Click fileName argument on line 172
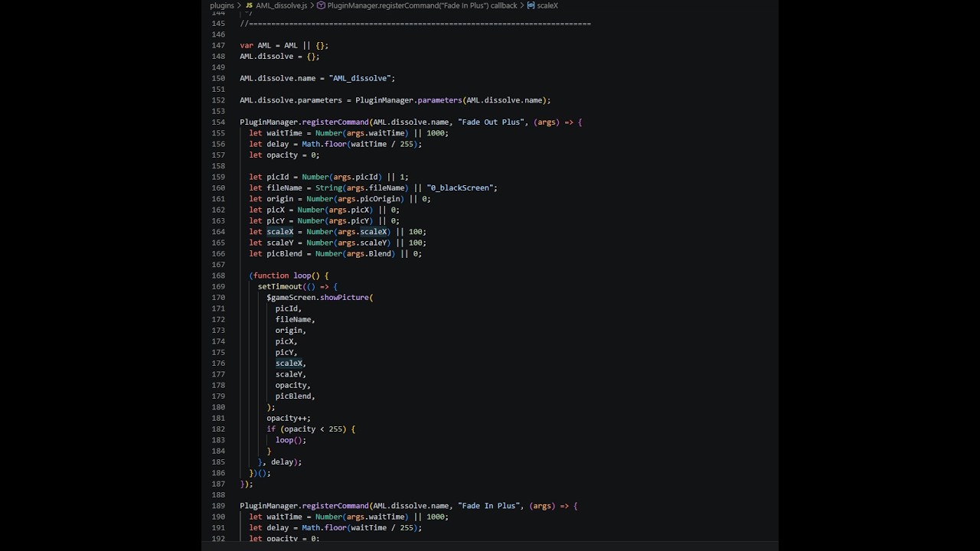This screenshot has width=980, height=551. coord(293,320)
